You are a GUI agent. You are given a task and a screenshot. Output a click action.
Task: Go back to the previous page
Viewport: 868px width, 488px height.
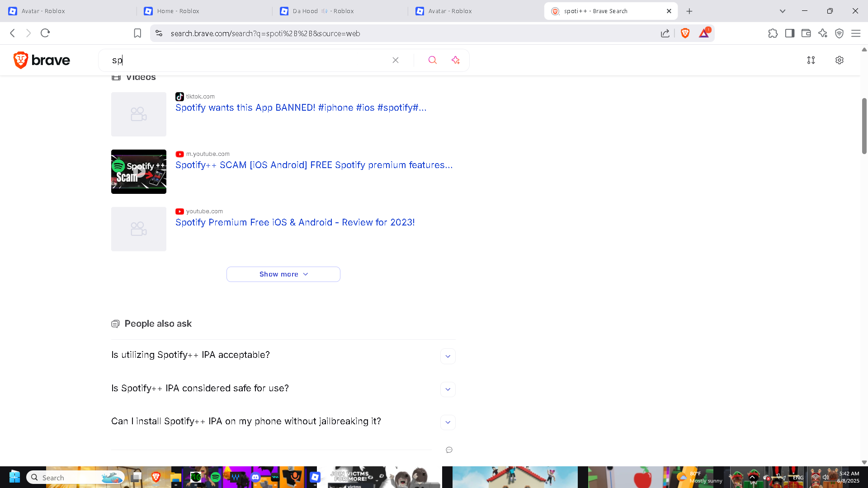click(13, 33)
